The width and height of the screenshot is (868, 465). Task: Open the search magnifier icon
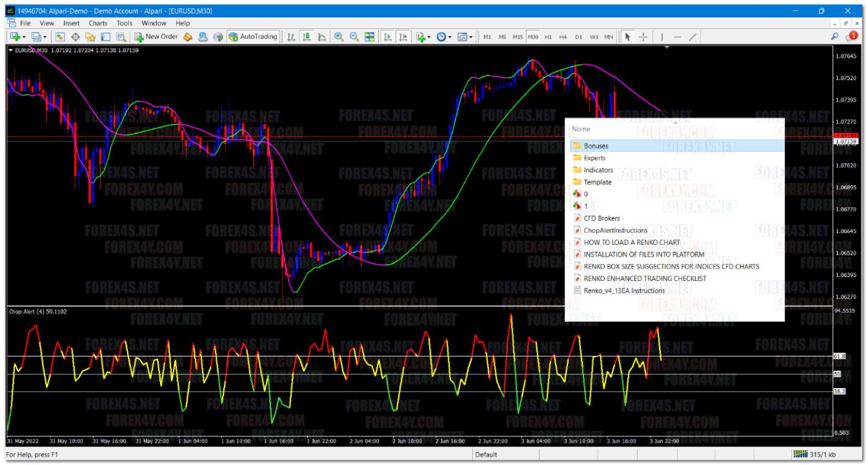[835, 37]
